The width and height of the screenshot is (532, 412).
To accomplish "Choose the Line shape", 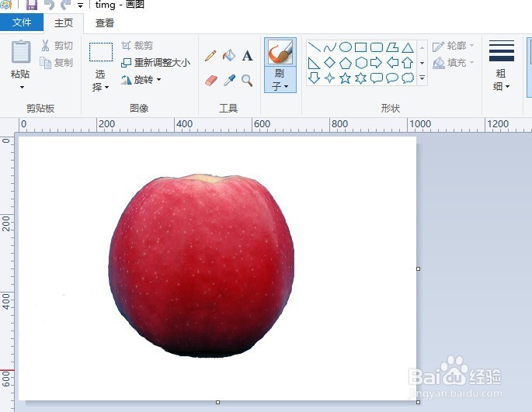I will point(315,47).
